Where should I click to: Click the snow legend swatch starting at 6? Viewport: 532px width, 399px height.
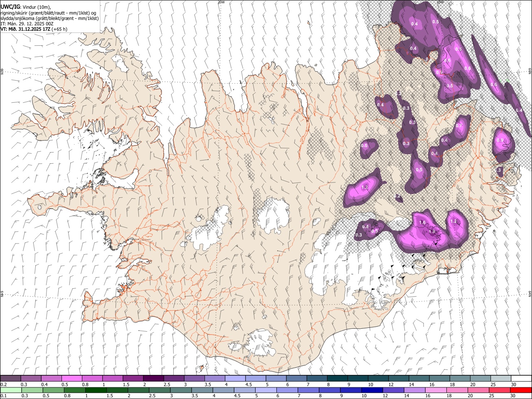[296, 379]
